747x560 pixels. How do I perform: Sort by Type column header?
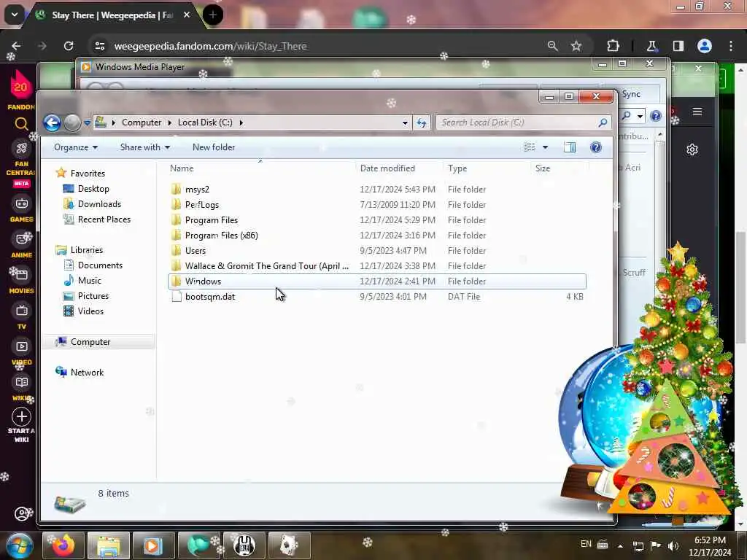[457, 168]
